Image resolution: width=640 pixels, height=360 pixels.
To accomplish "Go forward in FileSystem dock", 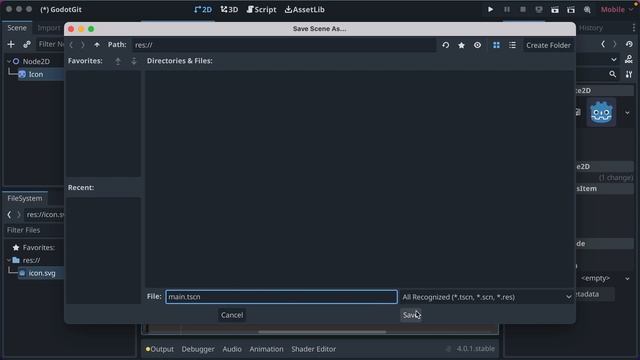I will 18,214.
